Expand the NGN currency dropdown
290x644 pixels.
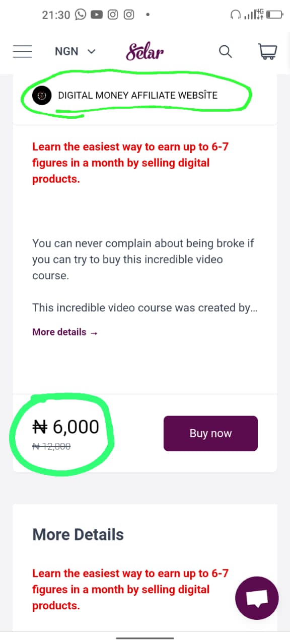point(75,51)
